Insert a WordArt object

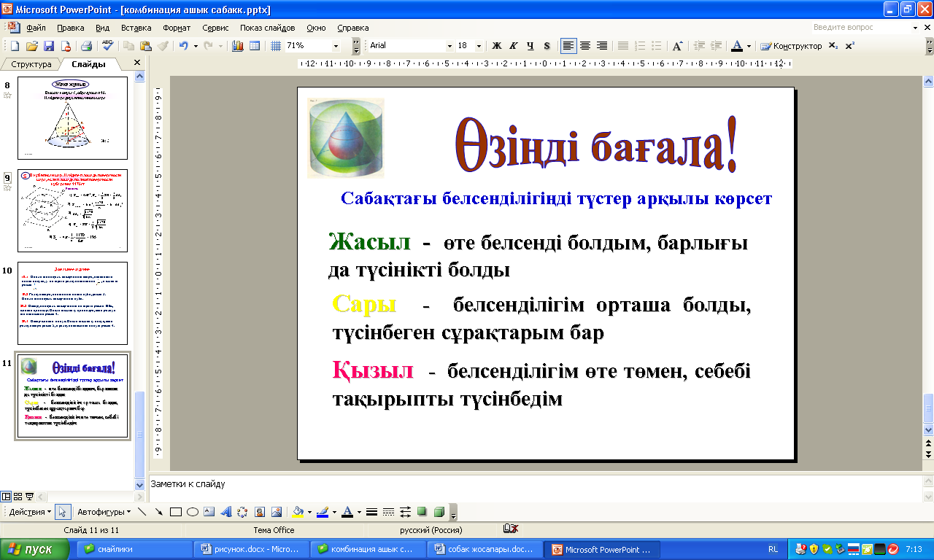225,512
